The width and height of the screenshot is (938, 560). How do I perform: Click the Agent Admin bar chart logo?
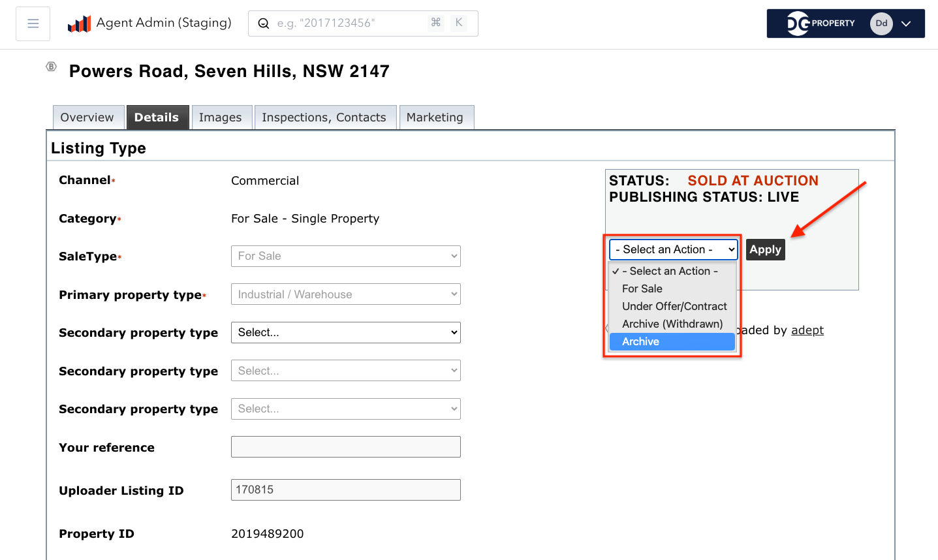[x=79, y=24]
